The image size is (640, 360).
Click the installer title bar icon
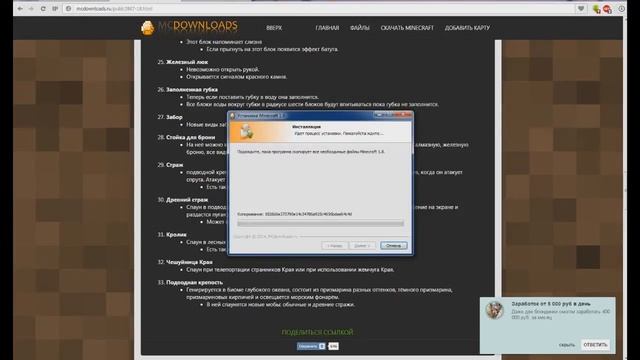pyautogui.click(x=233, y=116)
